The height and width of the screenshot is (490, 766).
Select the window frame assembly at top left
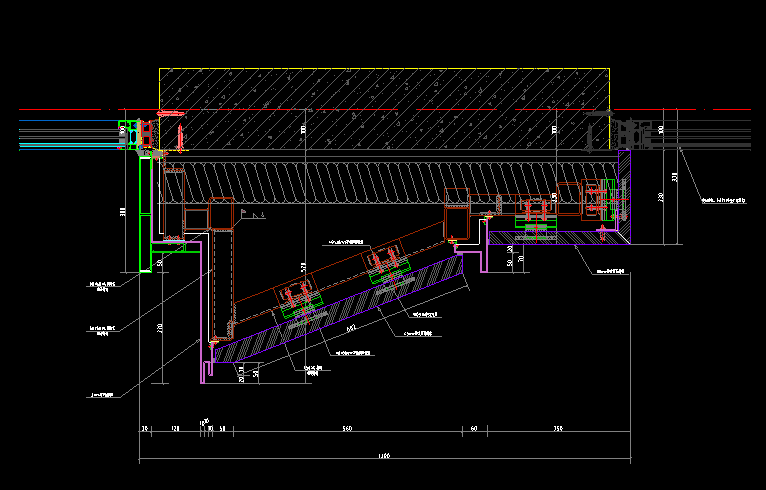pos(140,134)
